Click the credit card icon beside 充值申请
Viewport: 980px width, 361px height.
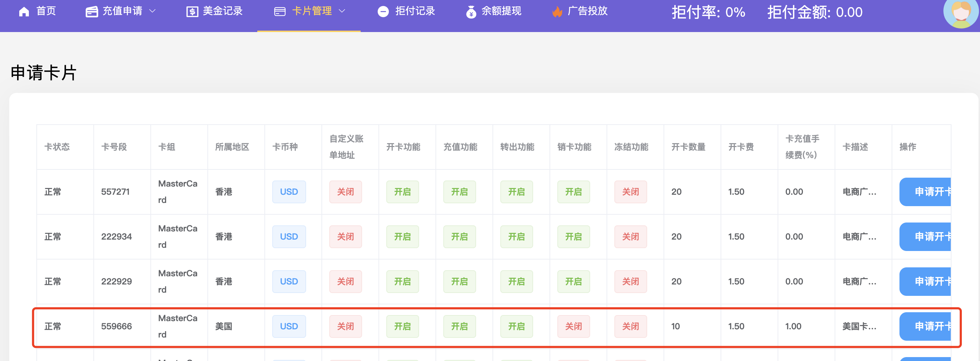pos(91,12)
